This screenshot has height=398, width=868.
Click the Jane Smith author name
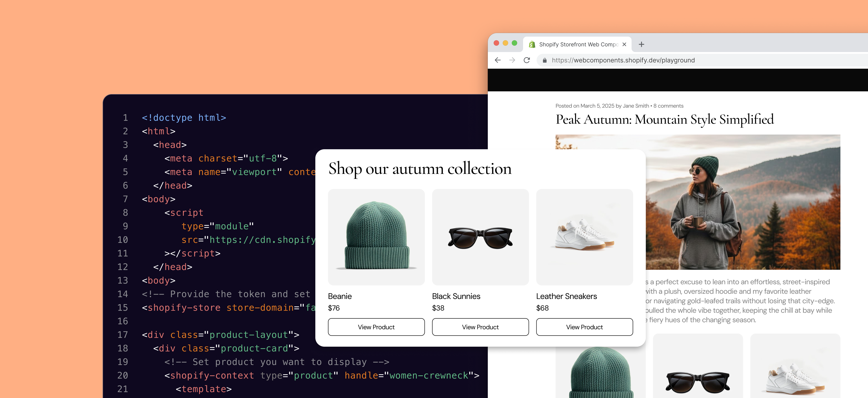click(636, 106)
